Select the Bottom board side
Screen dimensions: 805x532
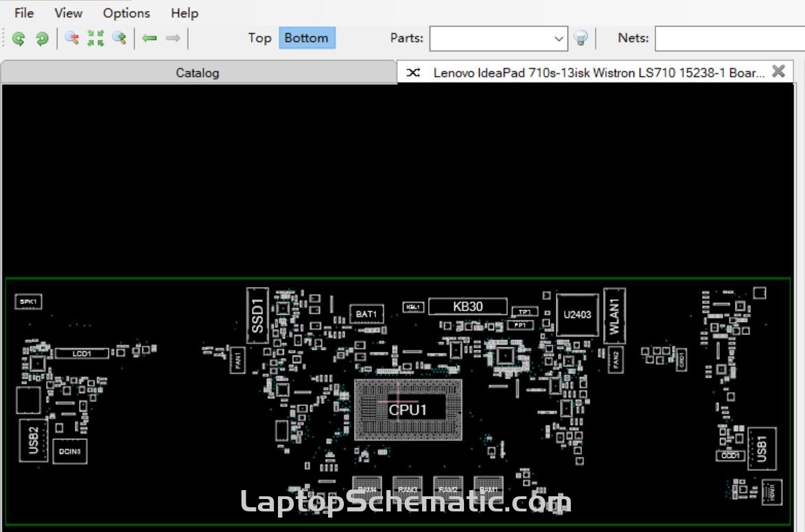(x=307, y=38)
